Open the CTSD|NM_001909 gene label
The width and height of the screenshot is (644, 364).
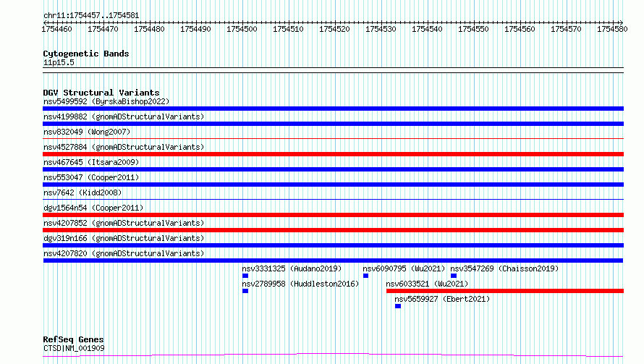click(x=74, y=348)
